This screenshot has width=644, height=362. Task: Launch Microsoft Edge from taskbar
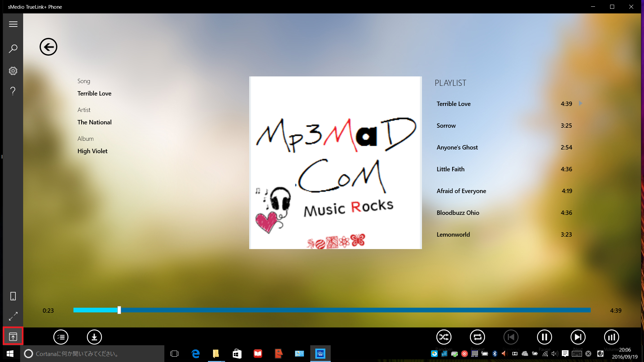point(196,354)
